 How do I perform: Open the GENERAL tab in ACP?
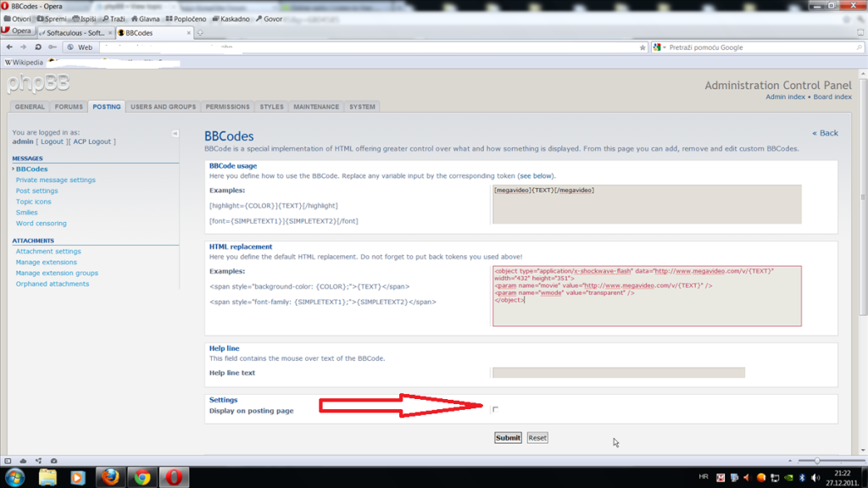pos(30,107)
